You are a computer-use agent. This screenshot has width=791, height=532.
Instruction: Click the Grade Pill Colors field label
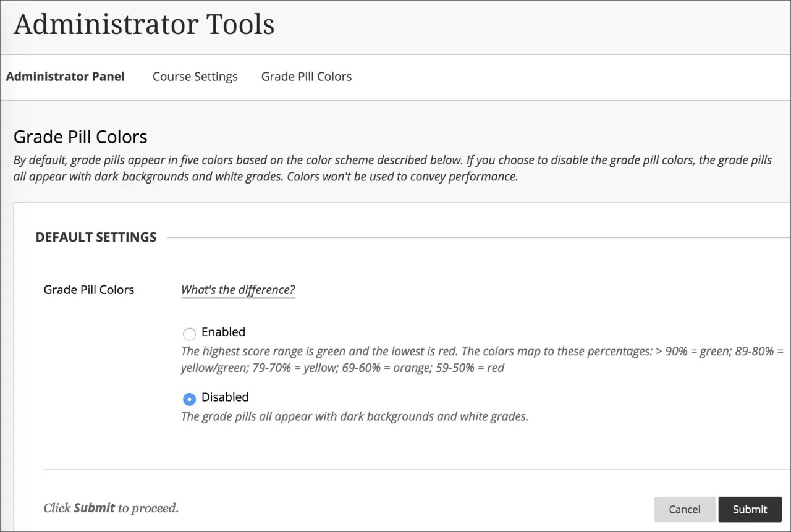click(88, 290)
